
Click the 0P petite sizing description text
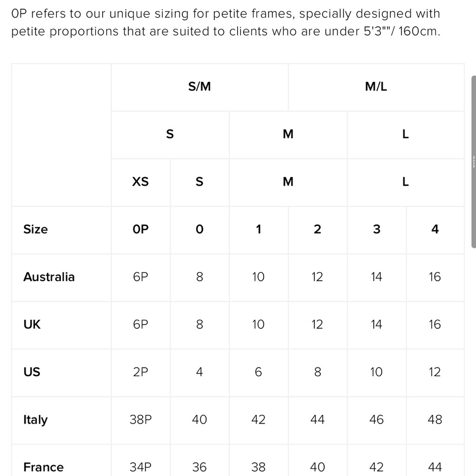[226, 22]
